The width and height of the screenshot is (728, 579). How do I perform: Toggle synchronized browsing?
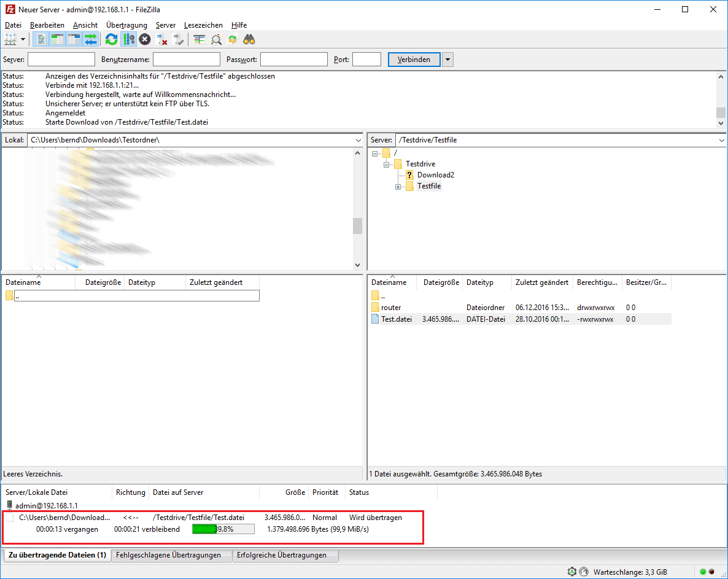point(233,39)
